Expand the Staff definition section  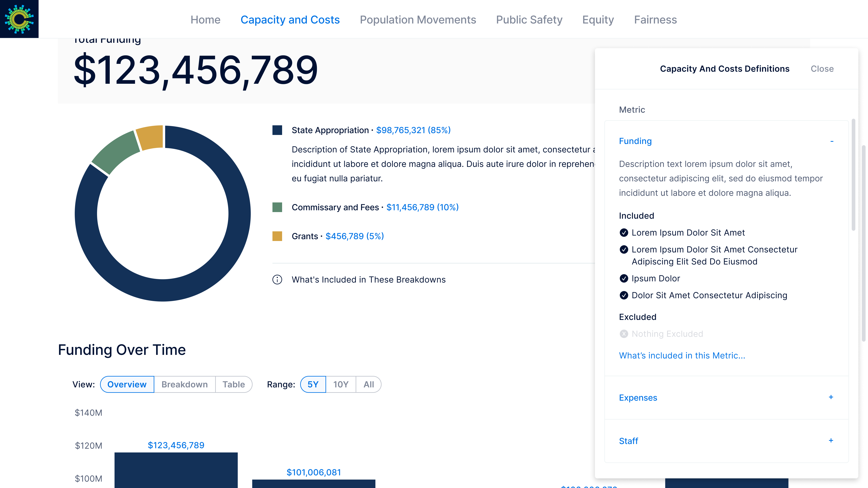click(x=831, y=441)
